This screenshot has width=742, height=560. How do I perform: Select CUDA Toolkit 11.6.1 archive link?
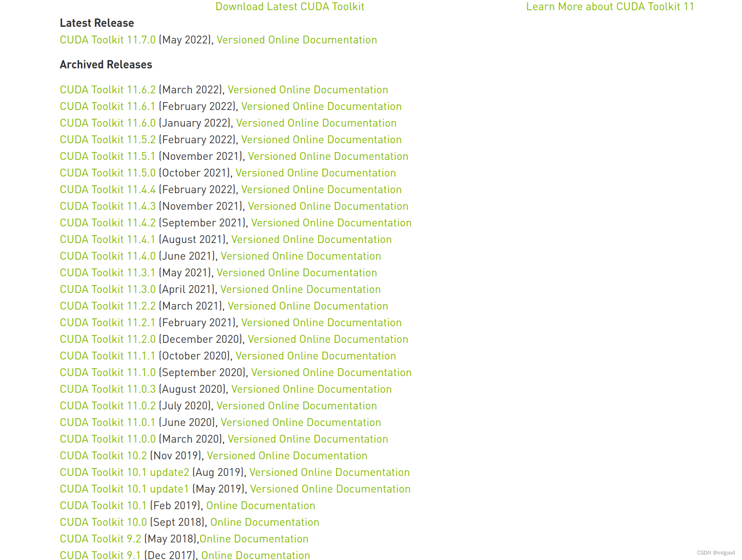[108, 106]
